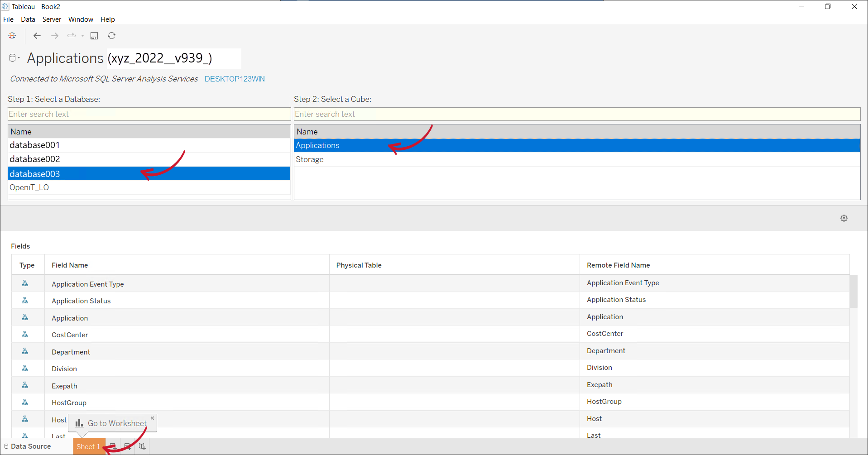Create a New Dashboard from bottom bar

[127, 446]
